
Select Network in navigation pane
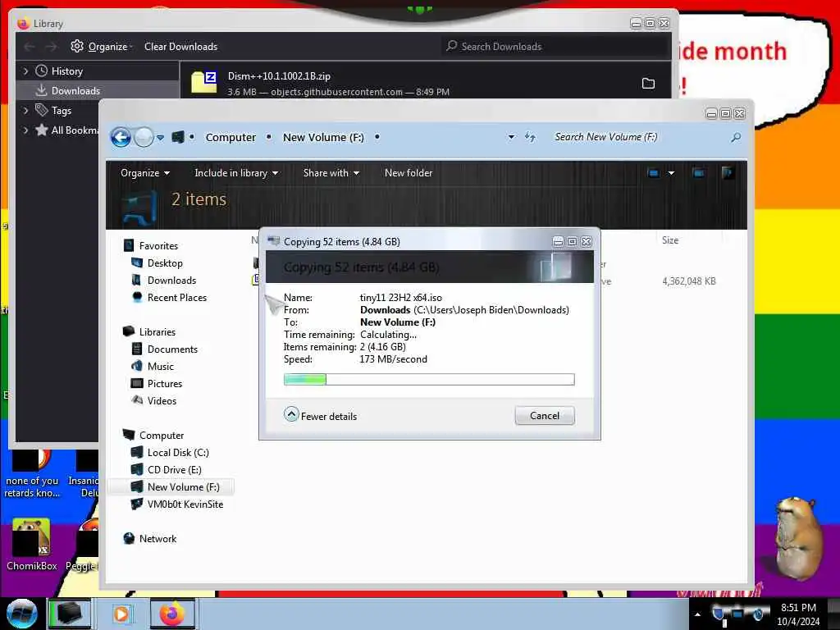[157, 539]
